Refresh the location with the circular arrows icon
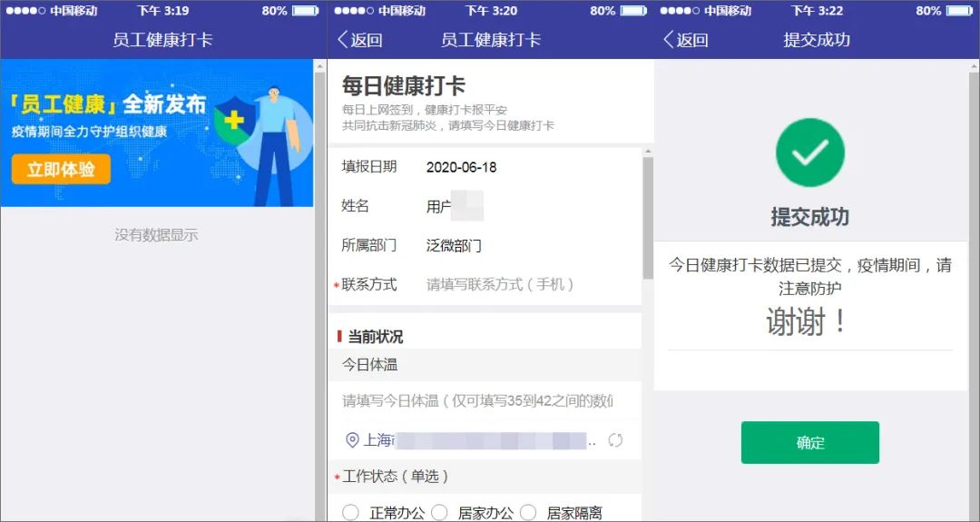 point(615,440)
